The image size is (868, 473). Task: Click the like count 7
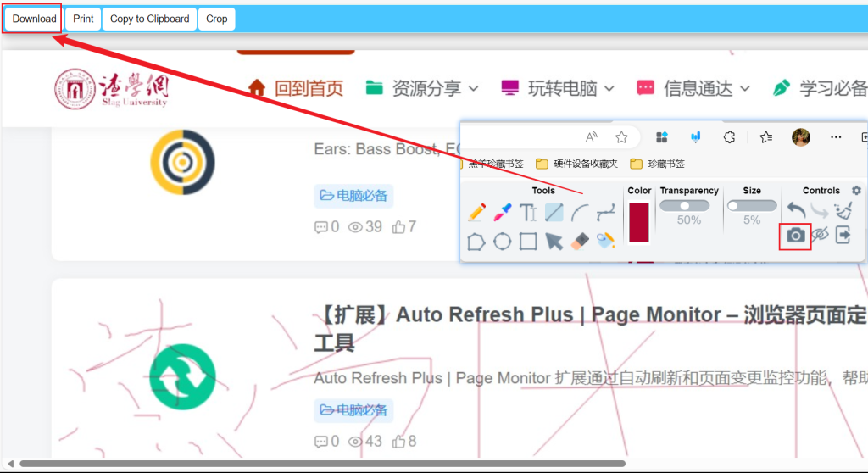click(x=404, y=227)
